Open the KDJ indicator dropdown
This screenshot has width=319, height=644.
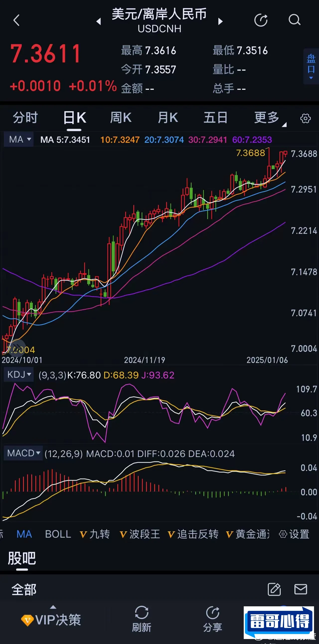19,375
